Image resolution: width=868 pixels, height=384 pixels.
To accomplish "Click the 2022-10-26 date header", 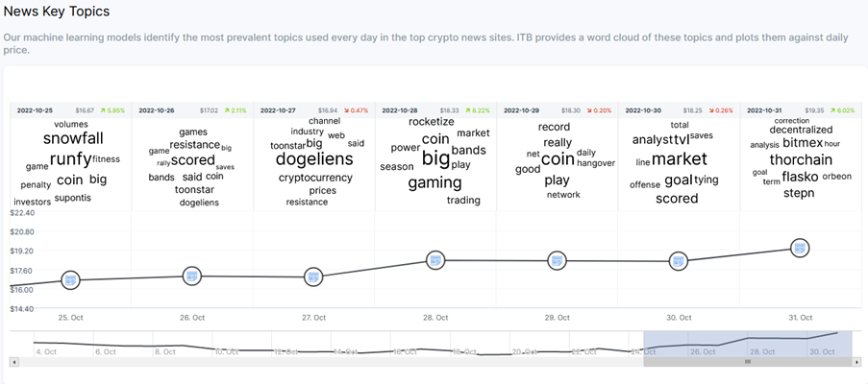I will click(154, 110).
